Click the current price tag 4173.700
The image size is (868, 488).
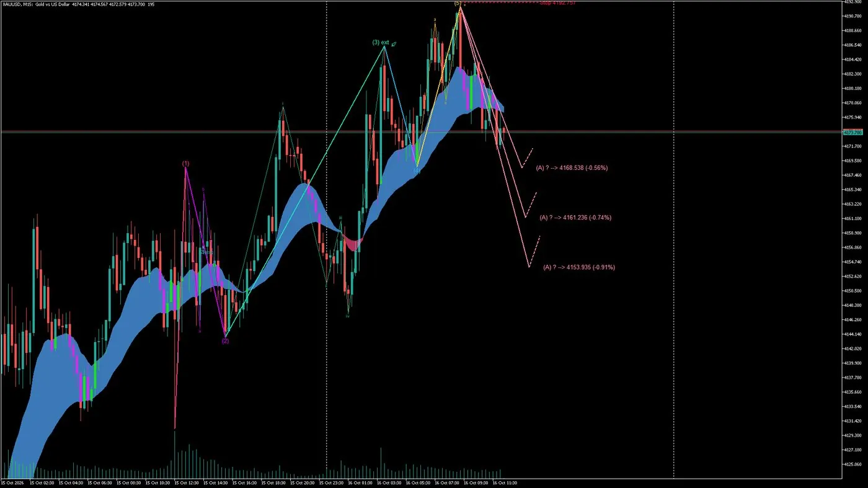(x=853, y=133)
